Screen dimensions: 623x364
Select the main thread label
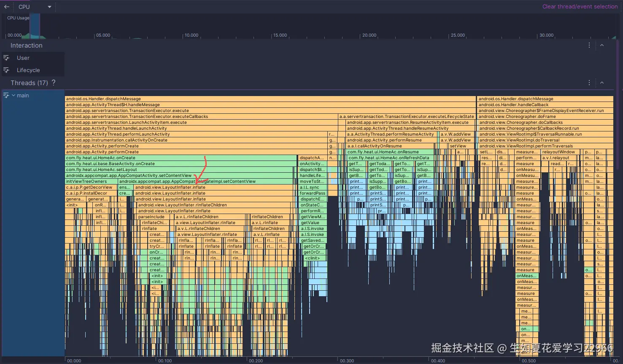(x=23, y=95)
